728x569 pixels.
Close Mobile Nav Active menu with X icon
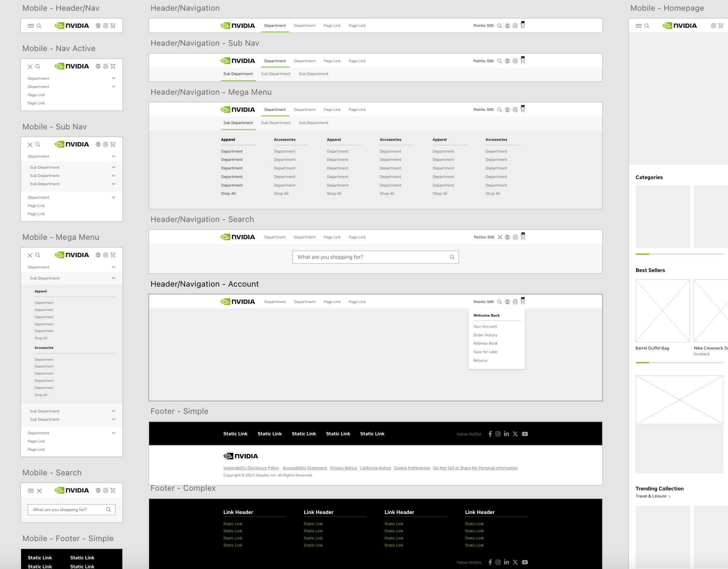[30, 67]
